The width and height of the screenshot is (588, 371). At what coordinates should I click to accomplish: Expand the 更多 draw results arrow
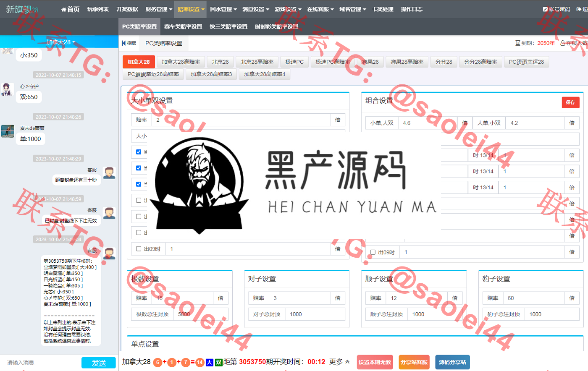tap(347, 362)
